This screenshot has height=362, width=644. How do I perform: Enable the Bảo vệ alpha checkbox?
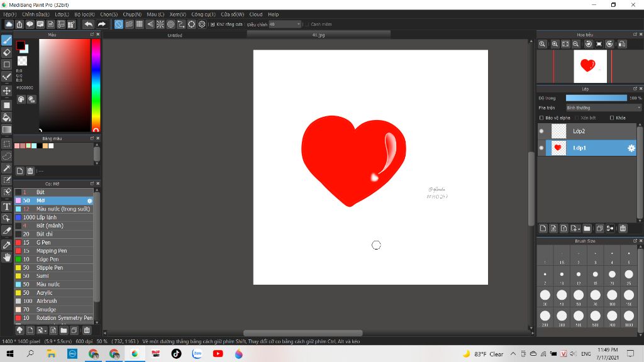click(541, 118)
